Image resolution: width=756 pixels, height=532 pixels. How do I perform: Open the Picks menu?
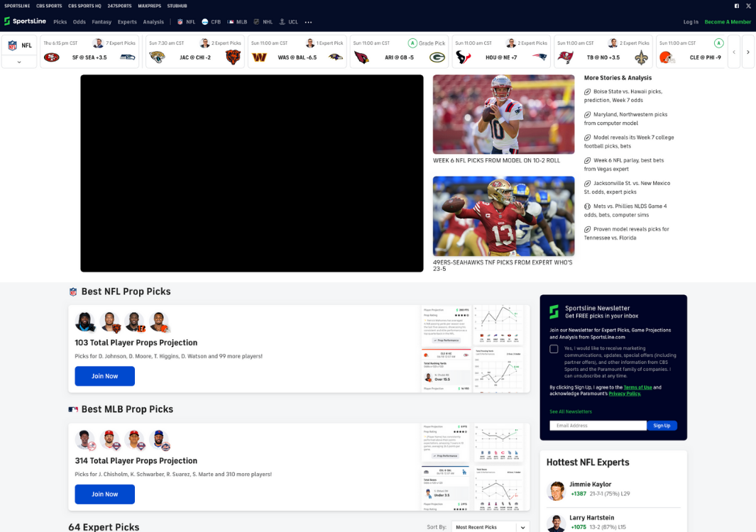60,22
